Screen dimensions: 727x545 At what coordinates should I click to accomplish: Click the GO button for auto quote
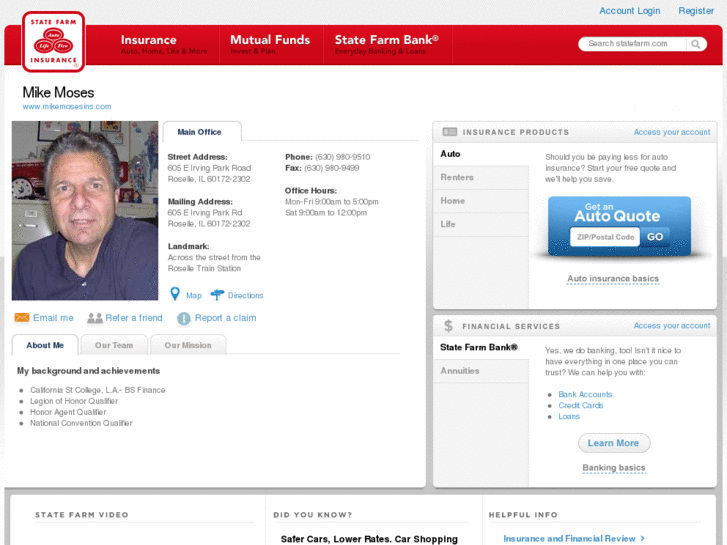point(655,237)
